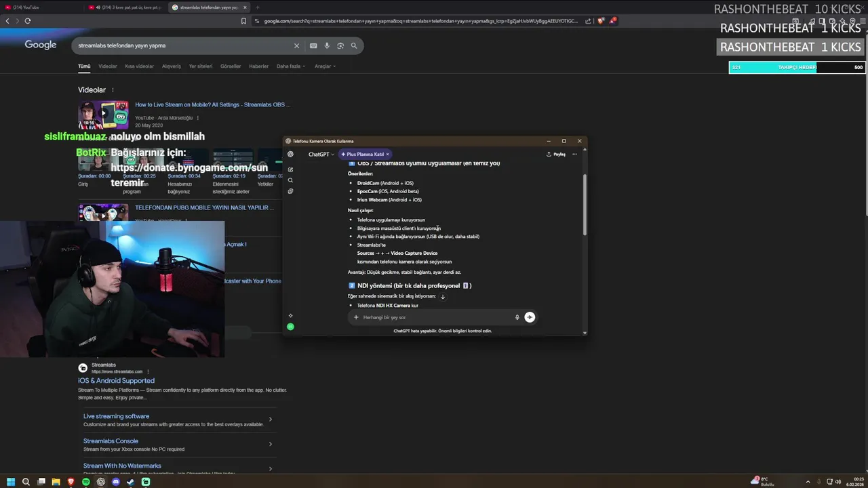Open Steam from the taskbar
This screenshot has width=868, height=488.
pyautogui.click(x=131, y=482)
